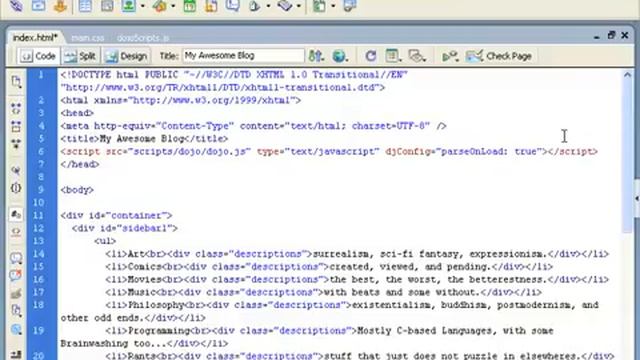
Task: Select line number 6 in the gutter
Action: coord(41,151)
